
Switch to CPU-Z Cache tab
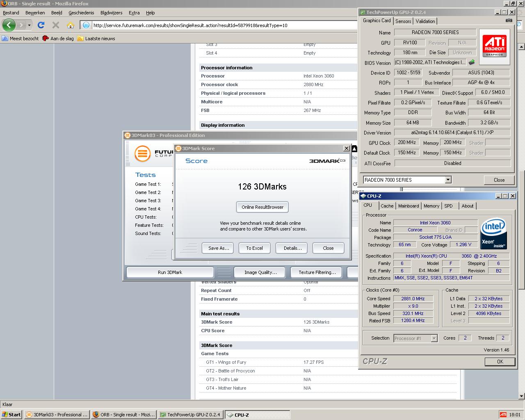[387, 206]
